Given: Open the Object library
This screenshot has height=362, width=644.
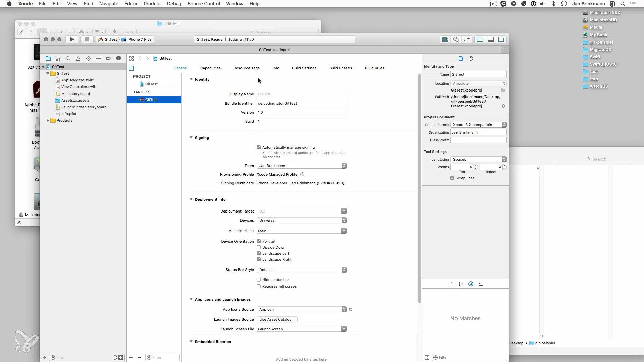Looking at the screenshot, I should (471, 284).
